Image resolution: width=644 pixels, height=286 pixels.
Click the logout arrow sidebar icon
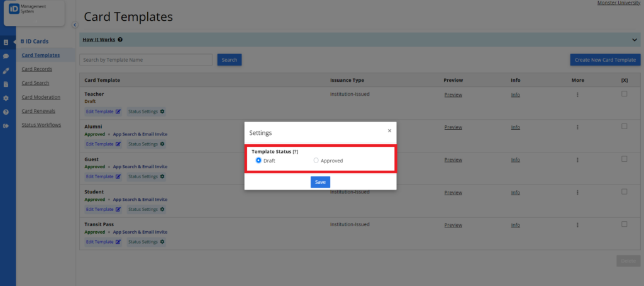[x=6, y=126]
